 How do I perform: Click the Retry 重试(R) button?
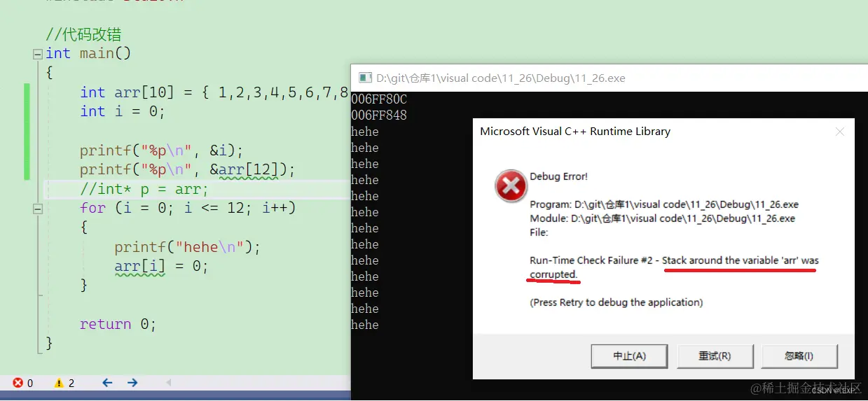tap(715, 356)
